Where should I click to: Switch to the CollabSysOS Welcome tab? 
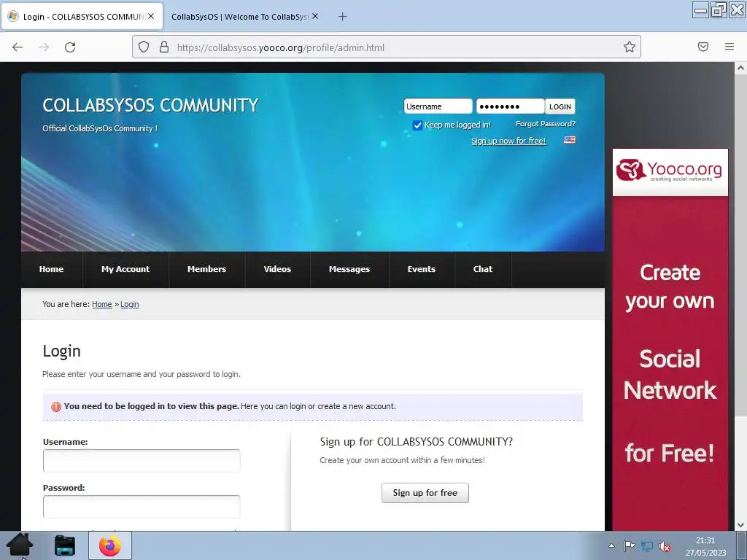243,17
